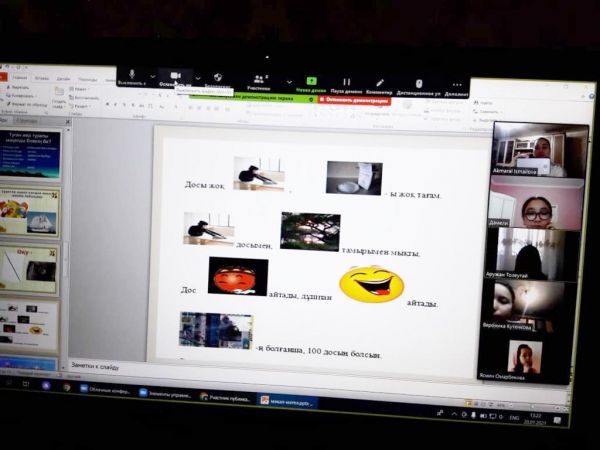Mute the microphone in the Zoom toolbar

(x=131, y=76)
